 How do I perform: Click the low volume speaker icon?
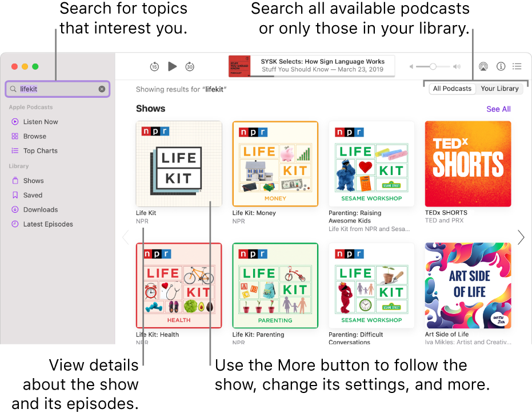[x=411, y=66]
